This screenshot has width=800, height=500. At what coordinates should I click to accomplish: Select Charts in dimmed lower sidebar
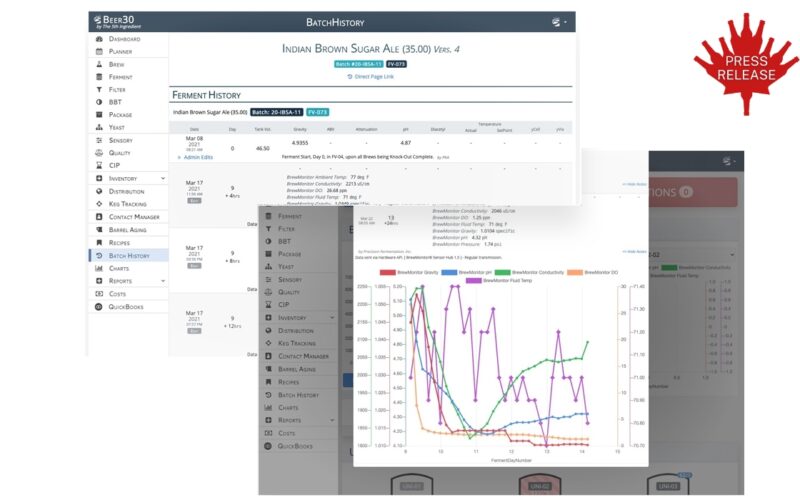point(288,408)
